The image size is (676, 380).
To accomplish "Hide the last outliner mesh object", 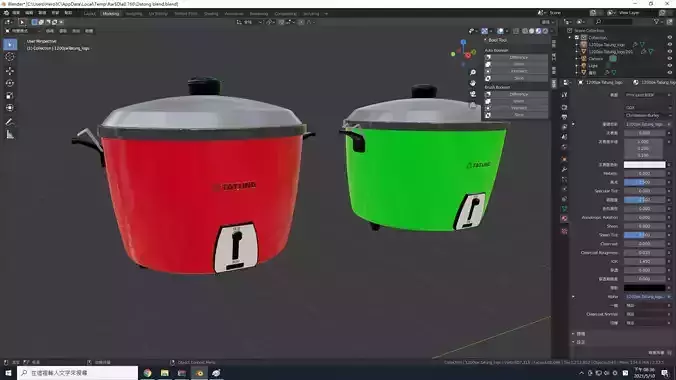I will tap(670, 72).
